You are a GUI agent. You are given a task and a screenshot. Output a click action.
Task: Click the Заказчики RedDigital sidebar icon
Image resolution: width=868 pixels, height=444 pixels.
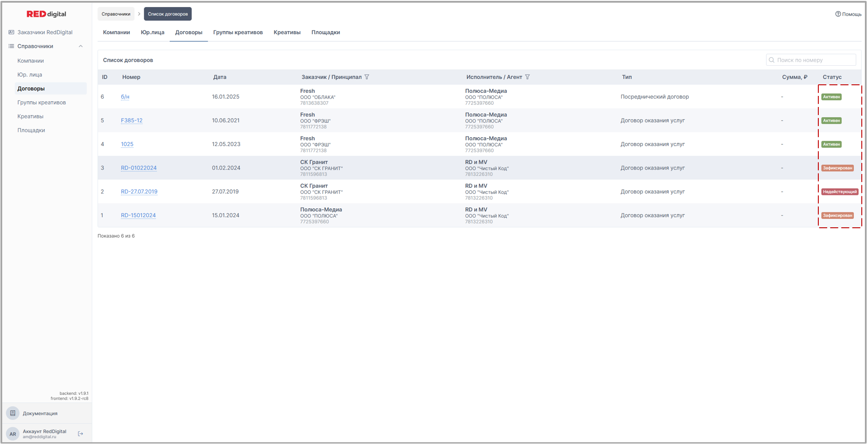(x=12, y=32)
